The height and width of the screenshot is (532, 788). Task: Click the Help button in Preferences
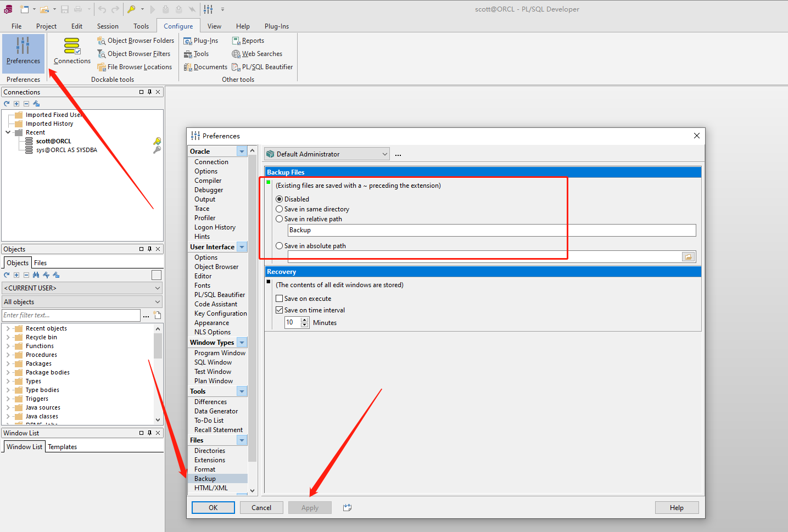[x=677, y=508]
